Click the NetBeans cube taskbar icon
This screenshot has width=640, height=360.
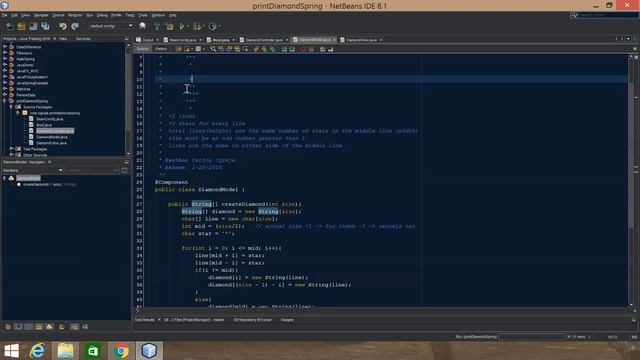point(149,351)
